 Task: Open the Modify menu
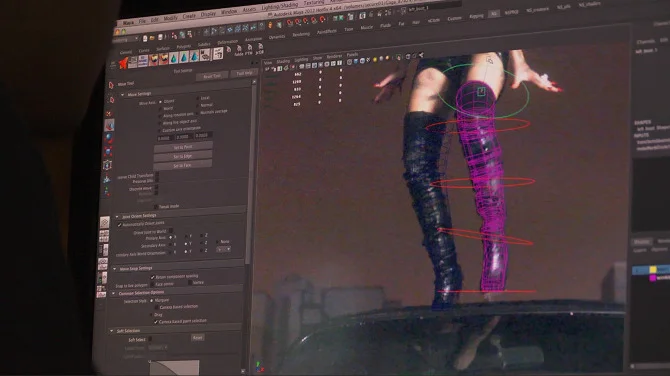coord(170,18)
